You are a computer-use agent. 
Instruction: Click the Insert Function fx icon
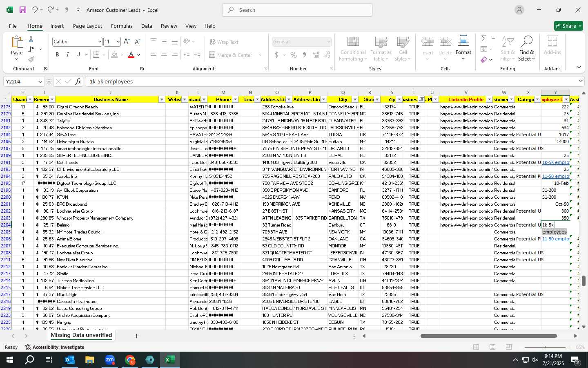pos(78,81)
